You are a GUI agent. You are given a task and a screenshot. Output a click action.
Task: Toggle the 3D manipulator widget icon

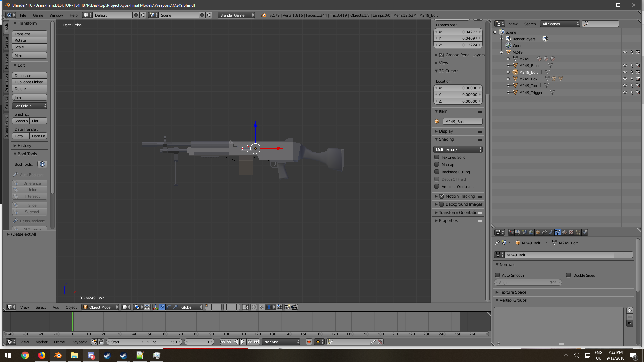tap(155, 307)
